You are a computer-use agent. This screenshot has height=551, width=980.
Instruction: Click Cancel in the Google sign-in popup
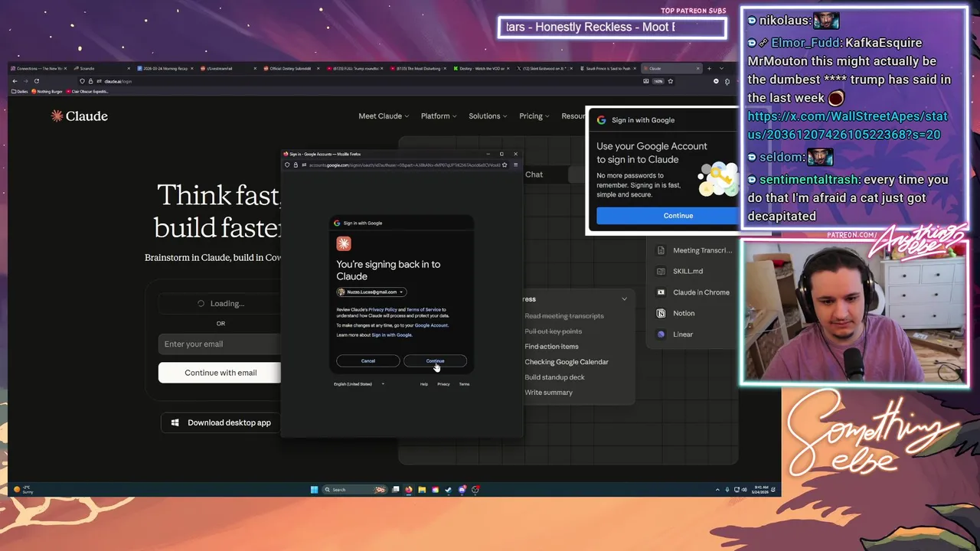pos(368,360)
